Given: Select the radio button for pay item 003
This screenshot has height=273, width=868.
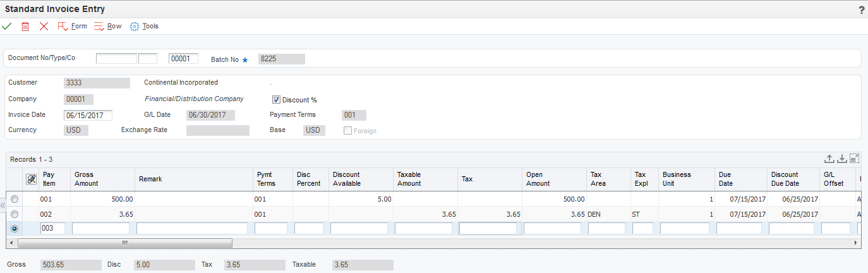Looking at the screenshot, I should [14, 229].
